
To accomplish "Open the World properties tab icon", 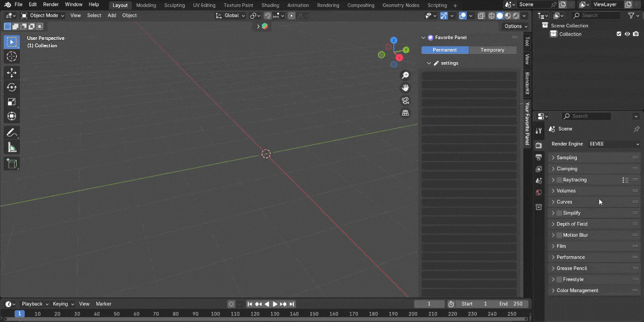I will click(539, 193).
